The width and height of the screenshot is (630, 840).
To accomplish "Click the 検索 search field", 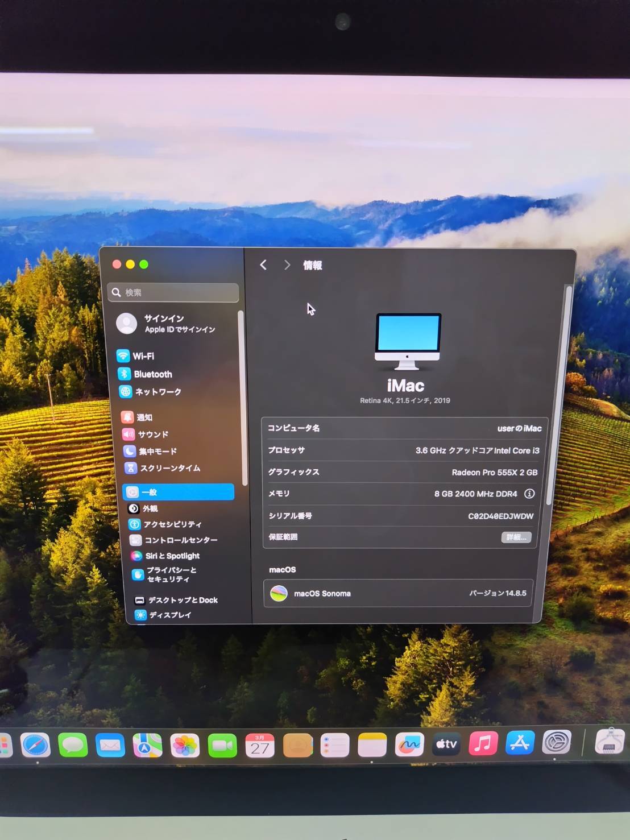I will click(x=173, y=292).
